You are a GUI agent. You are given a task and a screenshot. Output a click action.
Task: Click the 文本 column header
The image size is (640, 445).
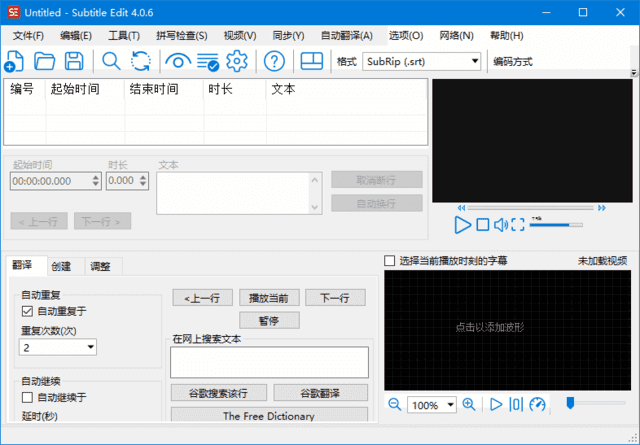pos(346,89)
